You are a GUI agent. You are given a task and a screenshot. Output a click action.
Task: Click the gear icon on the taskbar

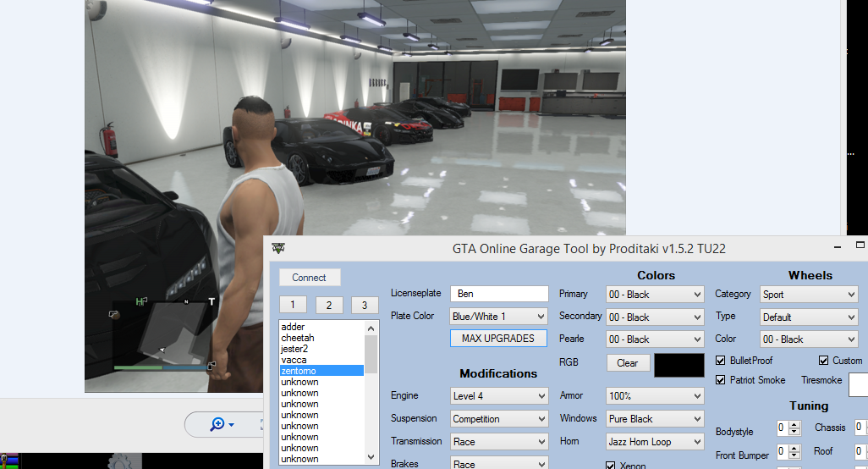pyautogui.click(x=120, y=461)
